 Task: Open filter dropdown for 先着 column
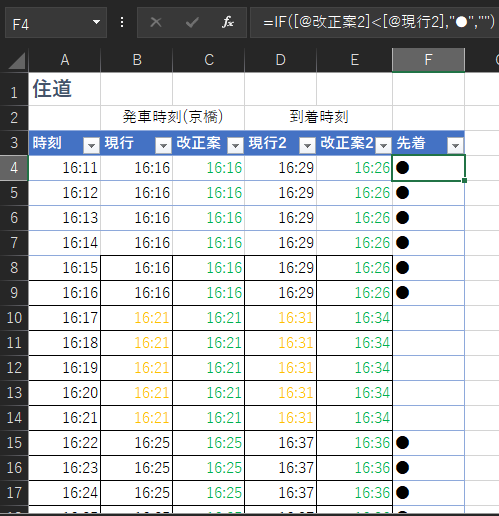click(455, 145)
